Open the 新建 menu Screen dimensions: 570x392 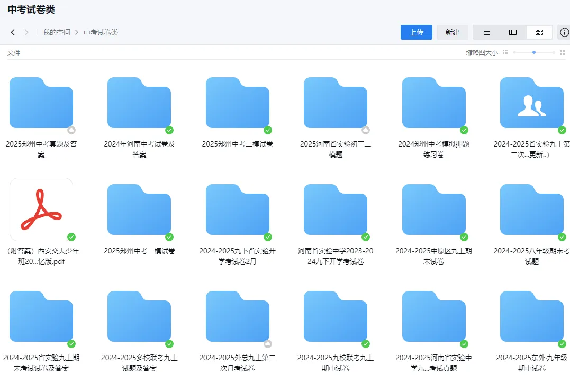(x=452, y=32)
